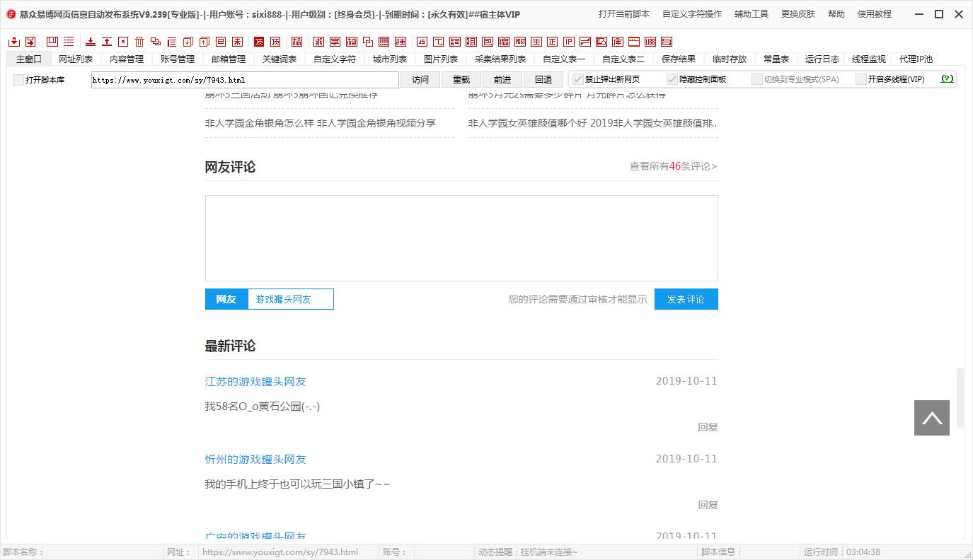Click the 詞 keyword toolbar icon
The width and height of the screenshot is (973, 560).
[455, 42]
